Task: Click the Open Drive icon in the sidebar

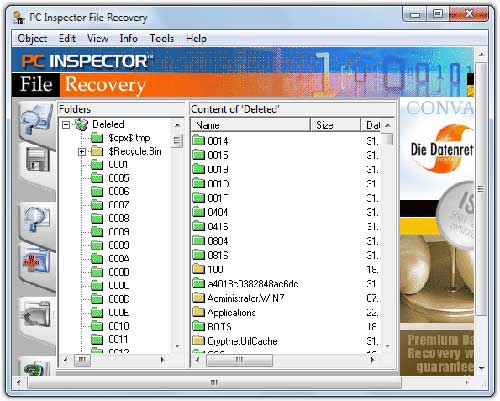Action: tap(37, 118)
